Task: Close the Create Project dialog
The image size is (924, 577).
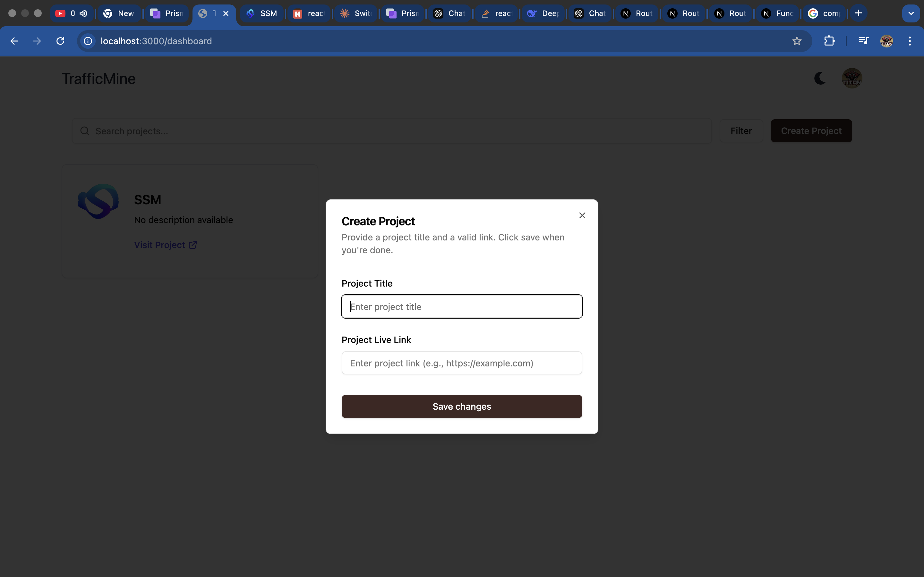Action: (582, 216)
